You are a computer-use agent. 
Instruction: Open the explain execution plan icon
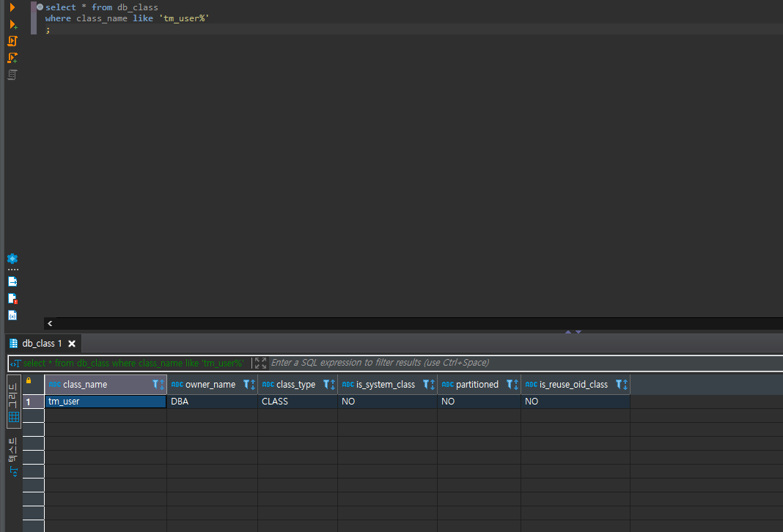point(12,75)
